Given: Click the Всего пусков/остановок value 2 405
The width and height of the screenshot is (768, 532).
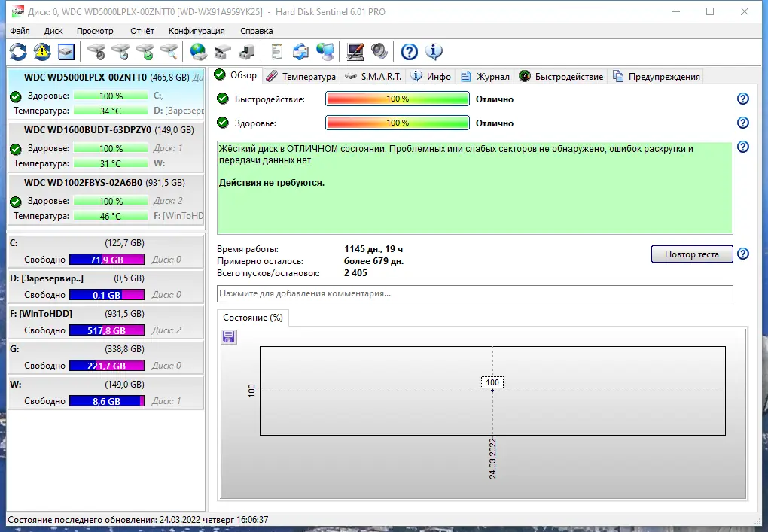Looking at the screenshot, I should [x=355, y=273].
